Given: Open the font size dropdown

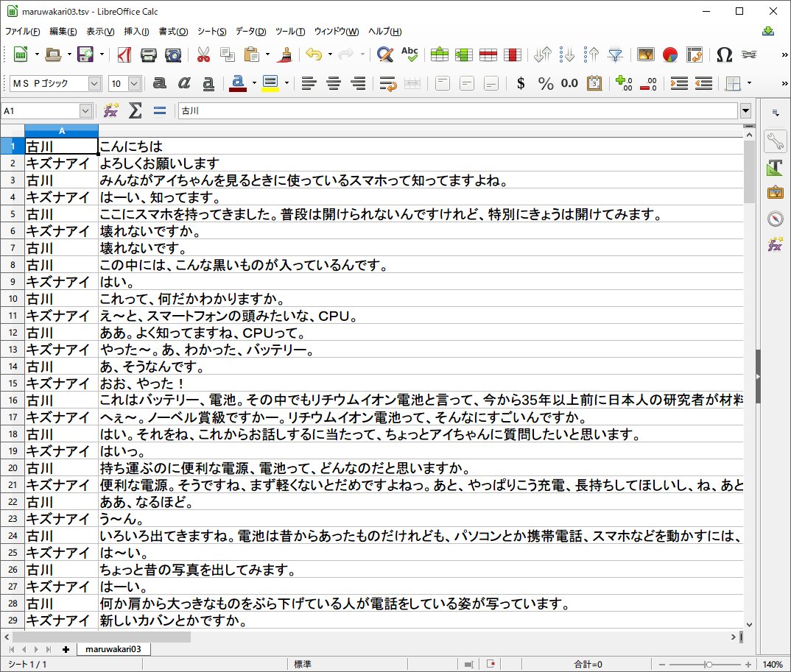Looking at the screenshot, I should click(x=134, y=83).
